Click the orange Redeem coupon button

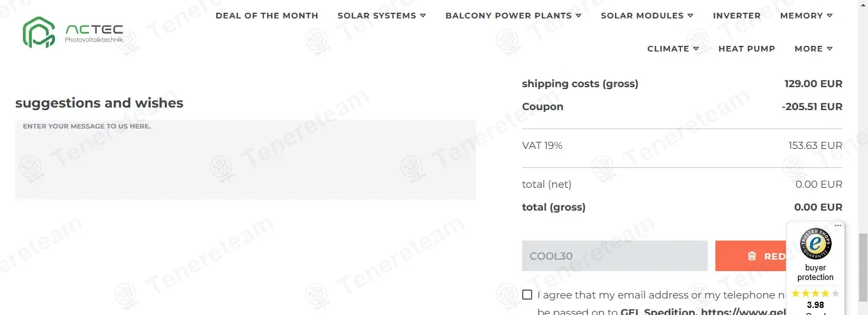tap(750, 256)
